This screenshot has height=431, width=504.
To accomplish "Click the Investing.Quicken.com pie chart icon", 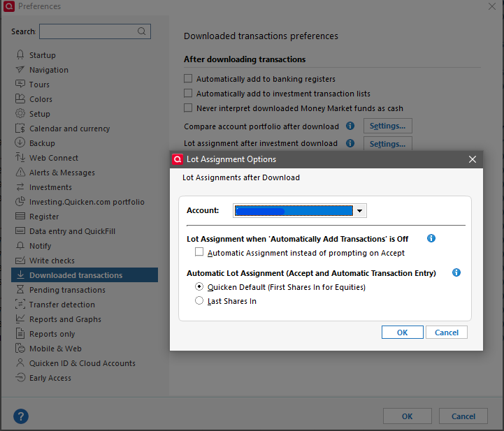I will click(20, 201).
